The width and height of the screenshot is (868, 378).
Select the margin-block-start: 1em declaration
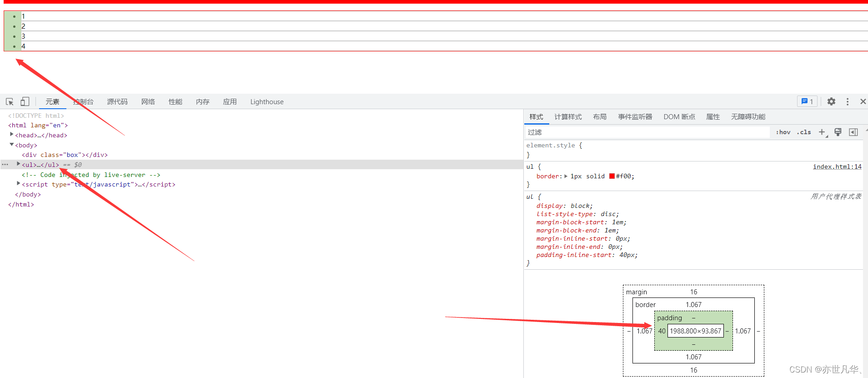[581, 222]
